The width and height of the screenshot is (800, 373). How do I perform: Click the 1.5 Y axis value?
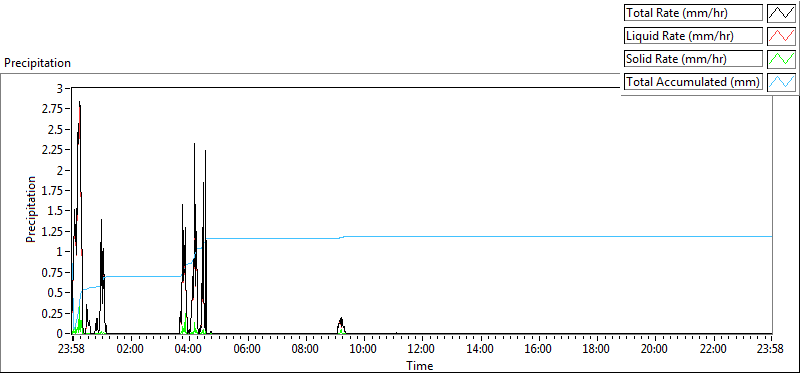(56, 211)
